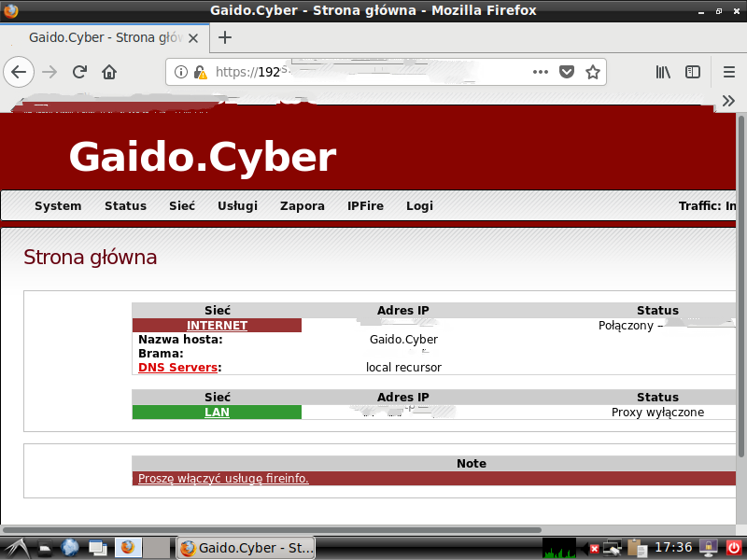Viewport: 747px width, 560px height.
Task: Save the page to Pocket
Action: 567,72
